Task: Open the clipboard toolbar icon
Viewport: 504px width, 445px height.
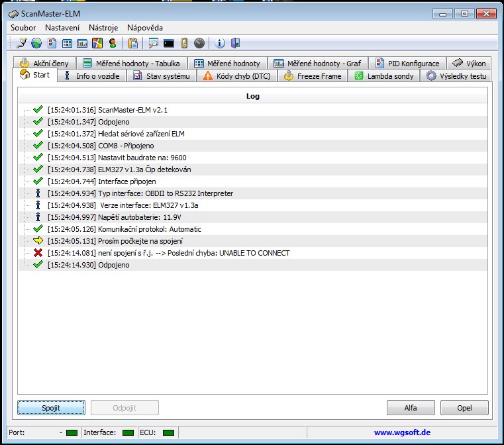Action: (133, 43)
